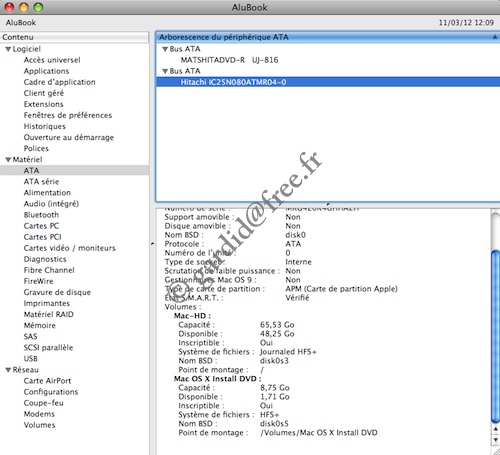
Task: Click the Contenu sidebar header
Action: [x=74, y=37]
